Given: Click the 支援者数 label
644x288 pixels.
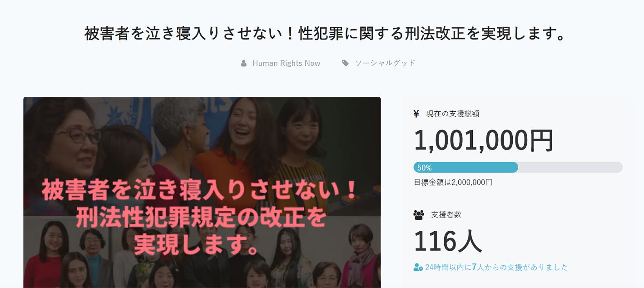Looking at the screenshot, I should (446, 215).
